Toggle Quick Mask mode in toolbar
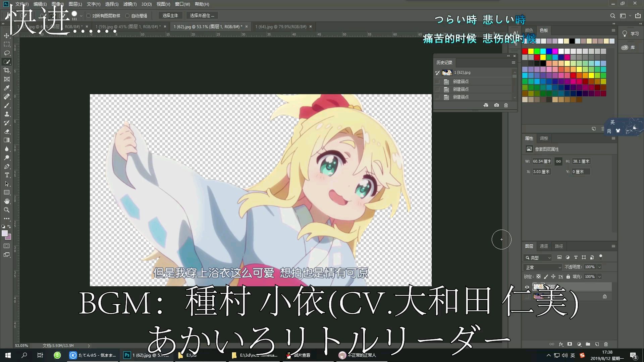This screenshot has width=644, height=362. [x=7, y=246]
